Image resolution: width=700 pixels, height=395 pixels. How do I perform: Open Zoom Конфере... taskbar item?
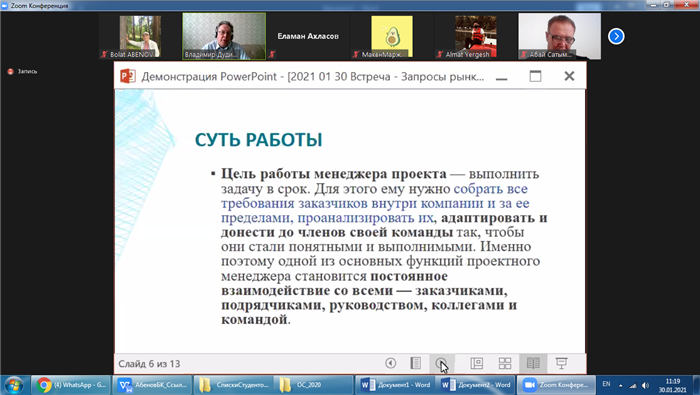pos(557,385)
